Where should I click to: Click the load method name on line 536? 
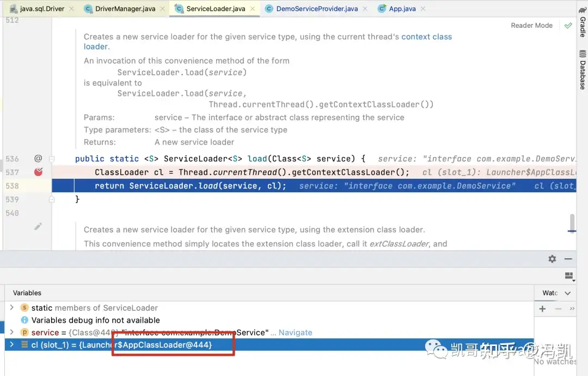point(257,159)
